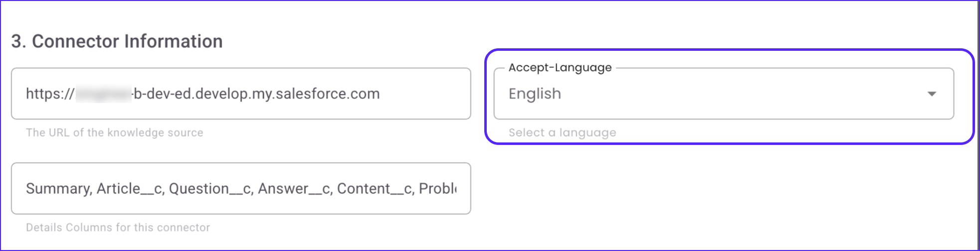The width and height of the screenshot is (980, 251).
Task: Click the selected 'English' value text
Action: pyautogui.click(x=535, y=94)
